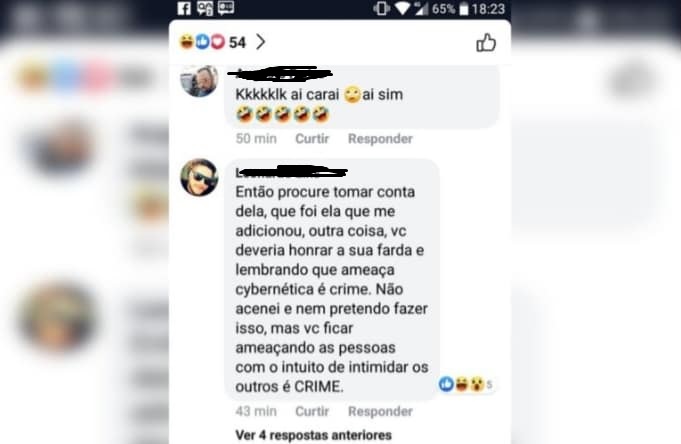Open the sunglasses commenter's profile picture
Viewport: 681px width, 444px height.
(199, 177)
